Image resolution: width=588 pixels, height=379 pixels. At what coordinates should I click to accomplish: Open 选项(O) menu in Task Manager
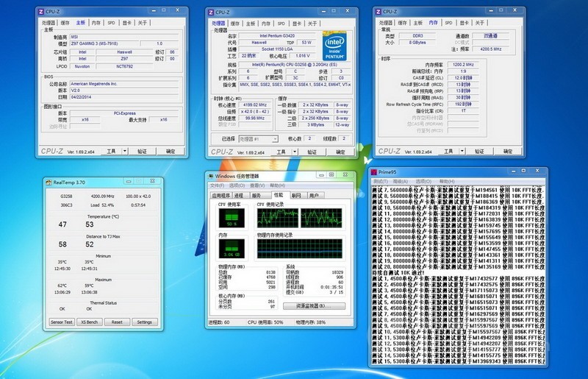pos(237,185)
